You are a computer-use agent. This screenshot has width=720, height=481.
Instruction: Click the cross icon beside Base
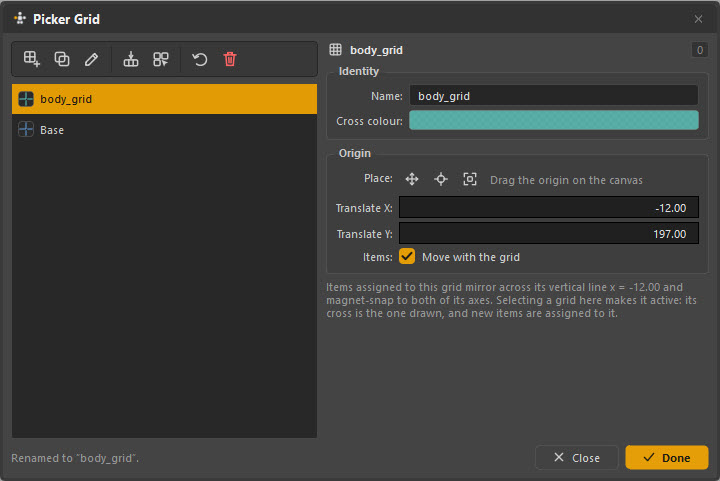pyautogui.click(x=26, y=129)
